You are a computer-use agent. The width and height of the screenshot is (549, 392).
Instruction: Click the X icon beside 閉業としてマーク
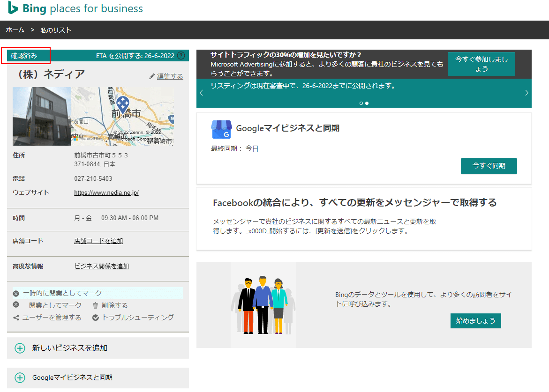tap(16, 304)
